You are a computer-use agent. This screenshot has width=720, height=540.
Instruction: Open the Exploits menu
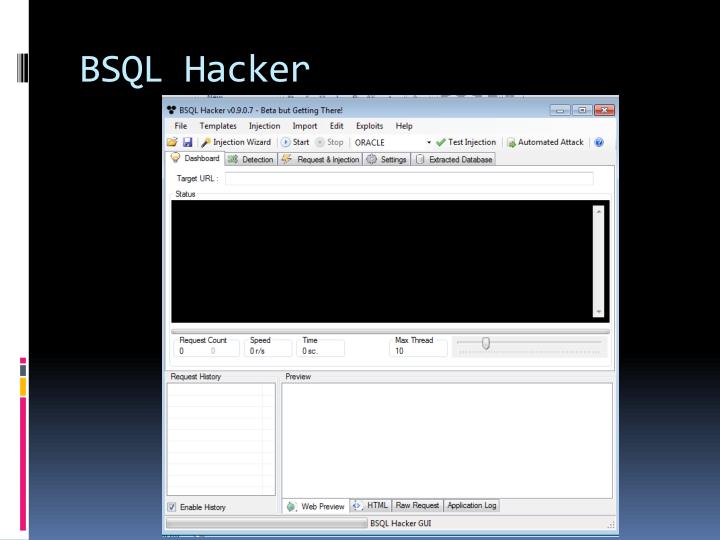(370, 126)
